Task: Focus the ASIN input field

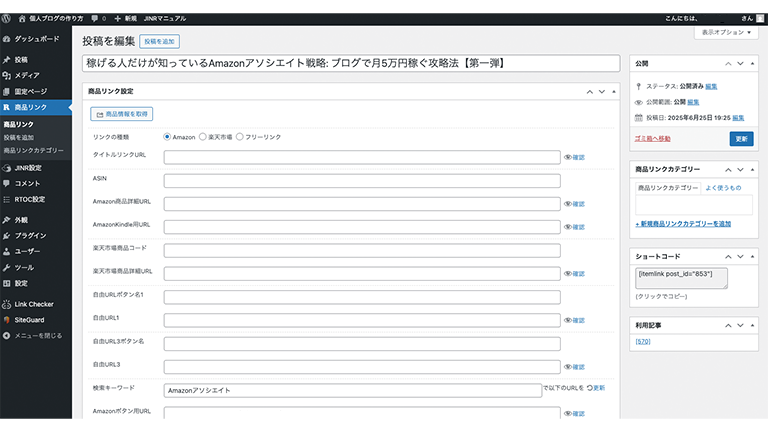Action: [x=362, y=181]
